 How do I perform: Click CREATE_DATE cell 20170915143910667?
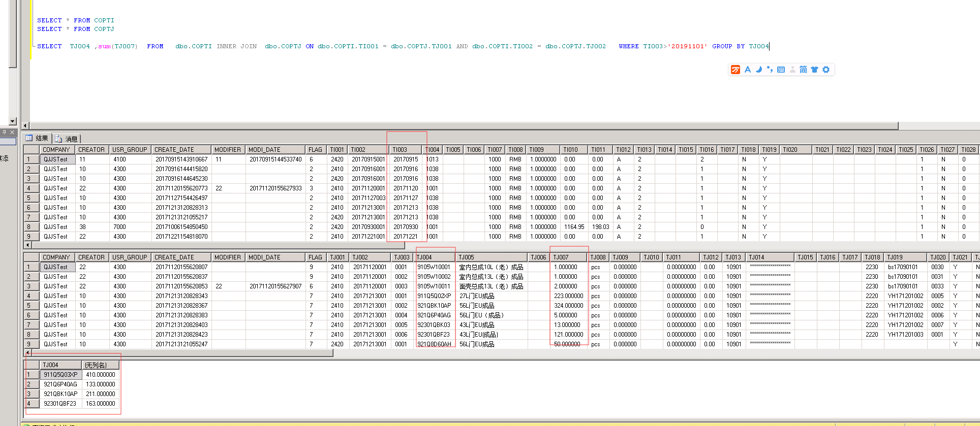(x=181, y=159)
